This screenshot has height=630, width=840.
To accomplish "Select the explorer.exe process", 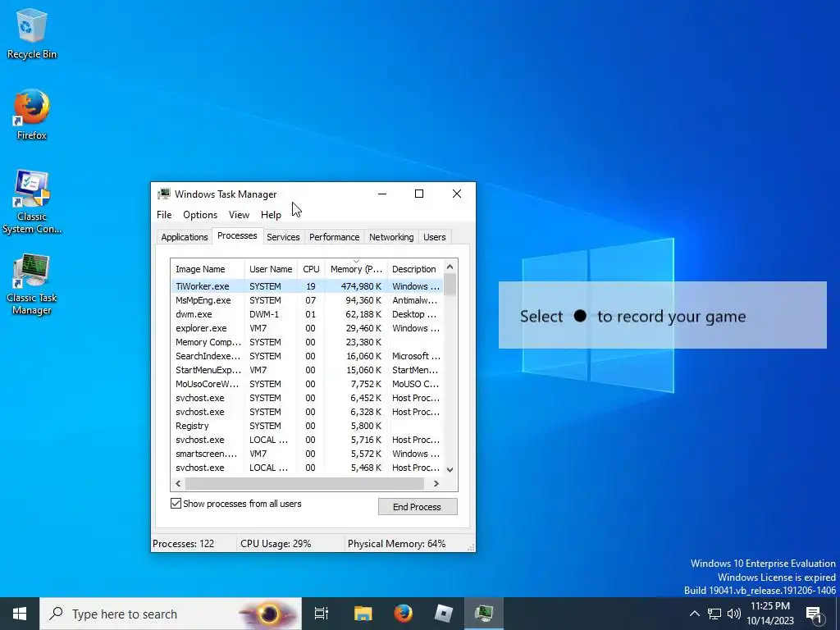I will (x=308, y=328).
